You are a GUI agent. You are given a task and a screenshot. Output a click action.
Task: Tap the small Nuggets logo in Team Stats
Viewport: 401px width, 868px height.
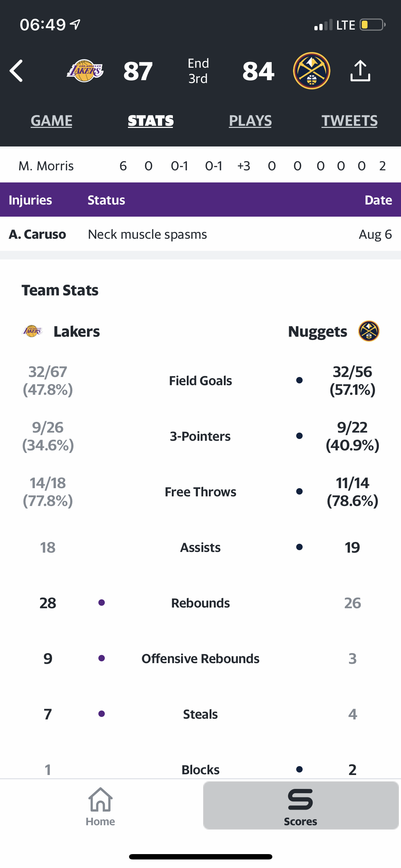369,331
